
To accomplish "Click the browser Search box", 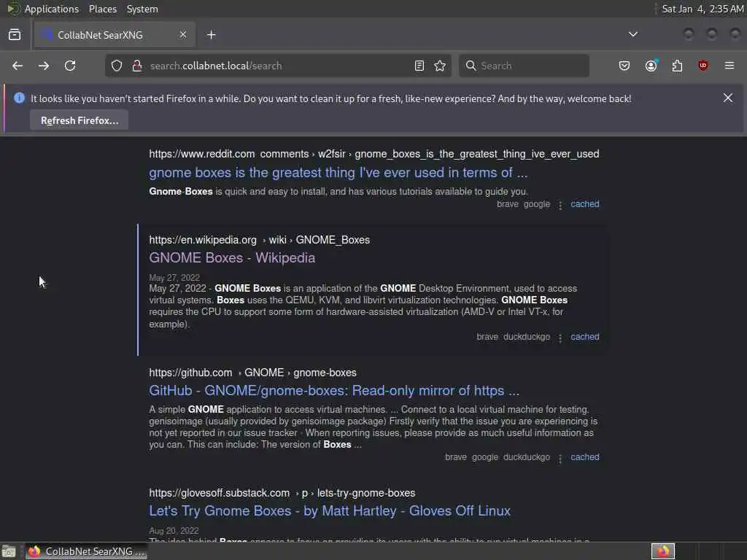I will pos(524,66).
